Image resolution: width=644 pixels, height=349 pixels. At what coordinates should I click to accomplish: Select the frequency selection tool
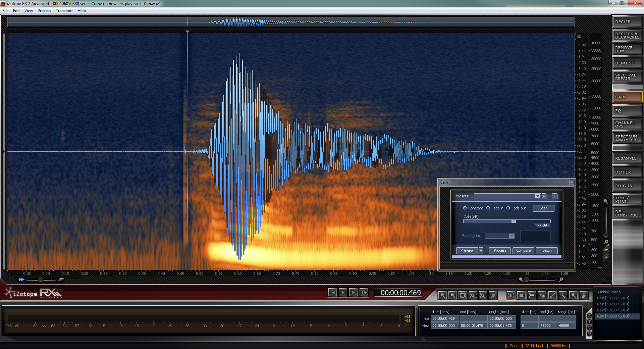coord(532,295)
